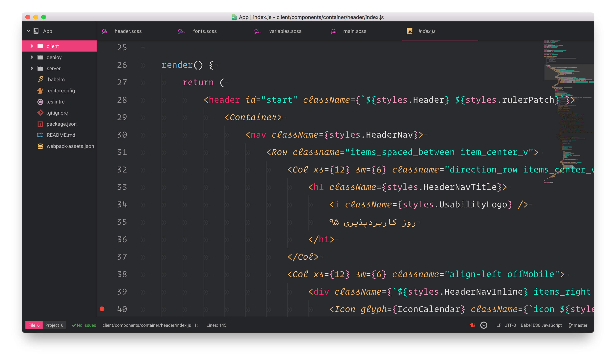
Task: Click the README.md book icon
Action: (x=40, y=135)
